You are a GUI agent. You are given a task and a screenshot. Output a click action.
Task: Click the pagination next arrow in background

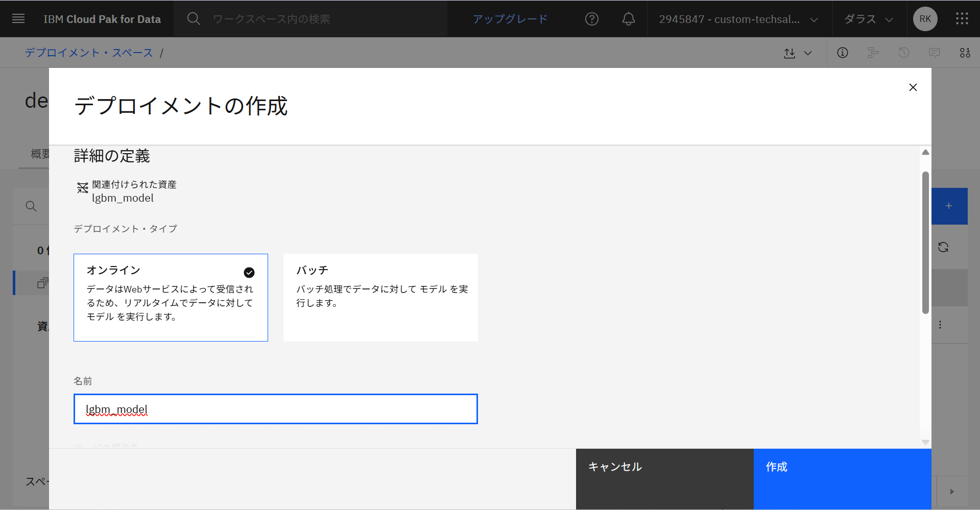pos(952,492)
